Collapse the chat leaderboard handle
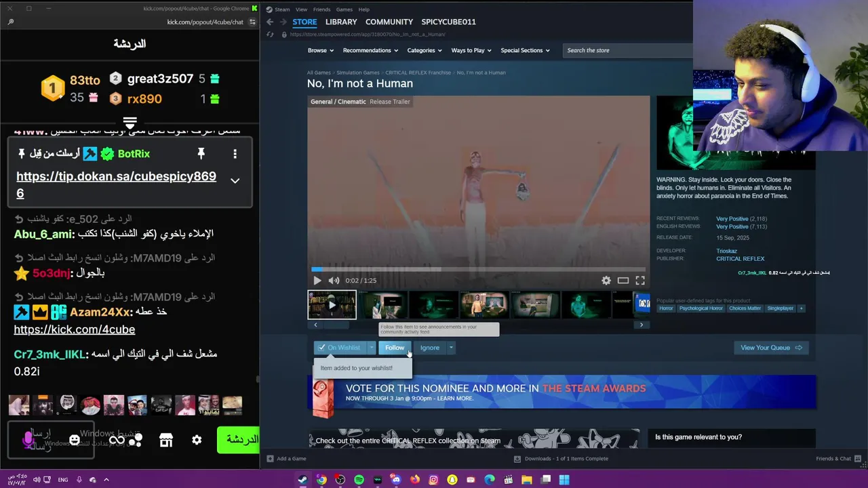This screenshot has height=488, width=868. click(130, 122)
